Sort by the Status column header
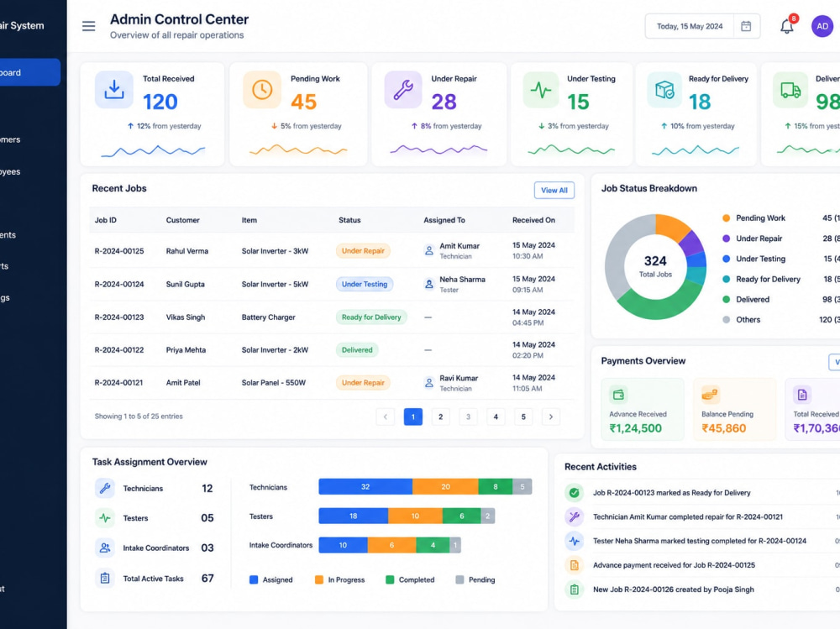840x629 pixels. point(349,220)
